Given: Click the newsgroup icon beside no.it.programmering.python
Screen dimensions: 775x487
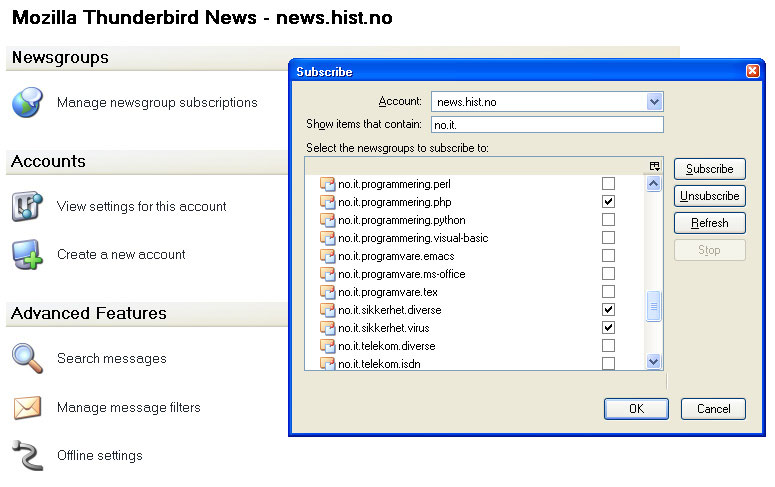Looking at the screenshot, I should [327, 220].
